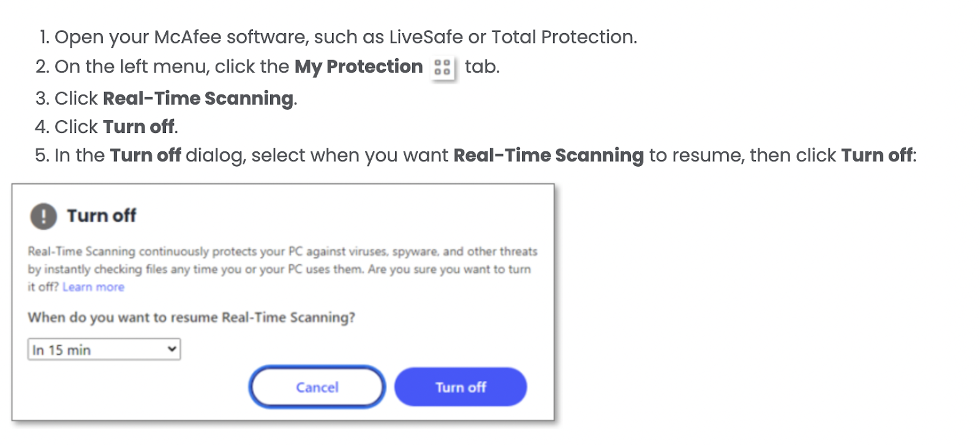Open the Learn more link
The height and width of the screenshot is (445, 980).
[x=93, y=287]
